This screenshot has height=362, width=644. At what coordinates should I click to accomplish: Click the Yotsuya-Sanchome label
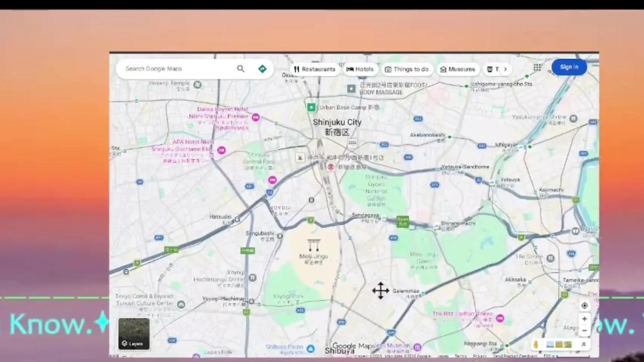[465, 167]
